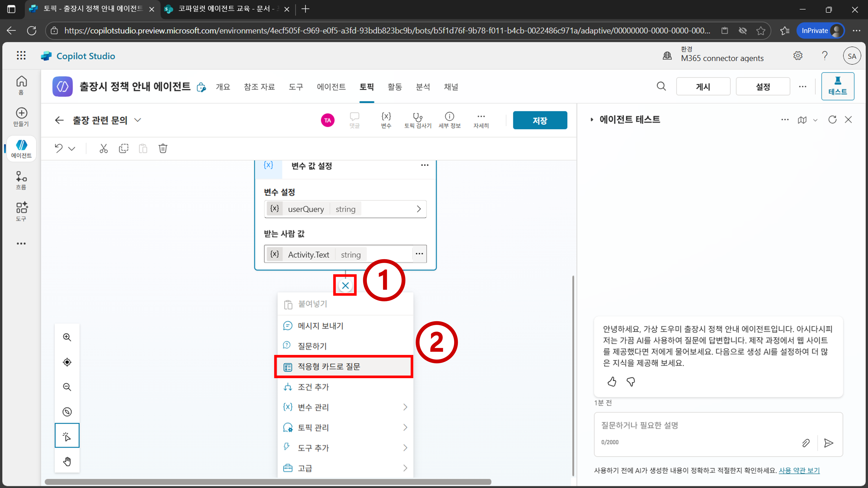
Task: Switch to the 참조 자료 tab
Action: (259, 87)
